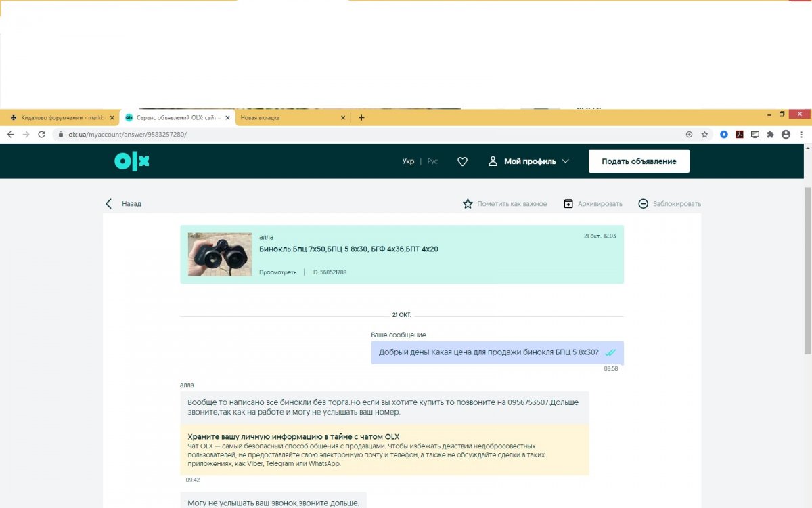
Task: Click the back chevron icon next to Назад
Action: [108, 203]
